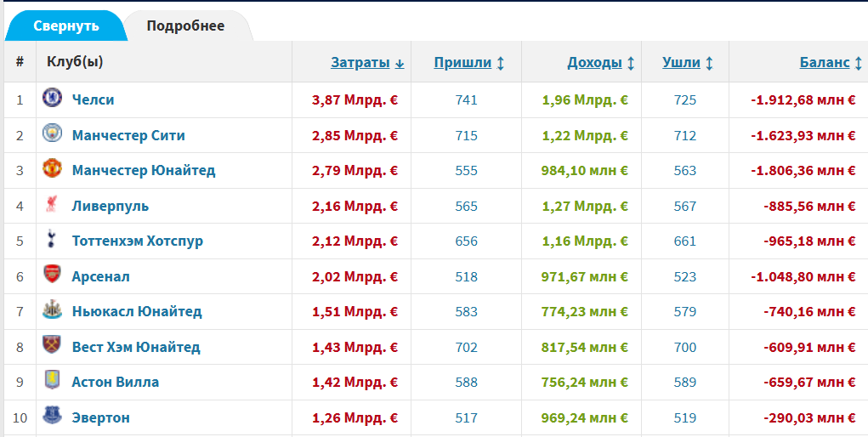Open the Тоттенхэм Хотспур club link
Image resolution: width=868 pixels, height=437 pixels.
137,241
